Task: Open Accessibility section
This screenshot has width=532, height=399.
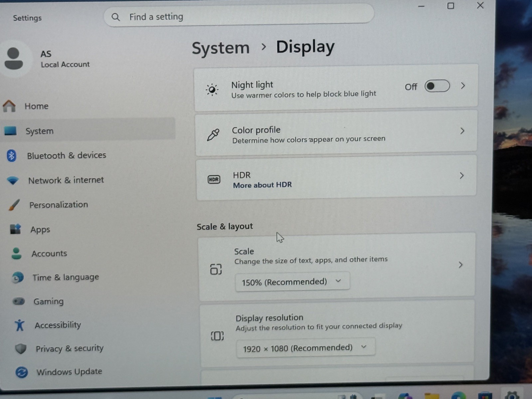Action: [58, 325]
